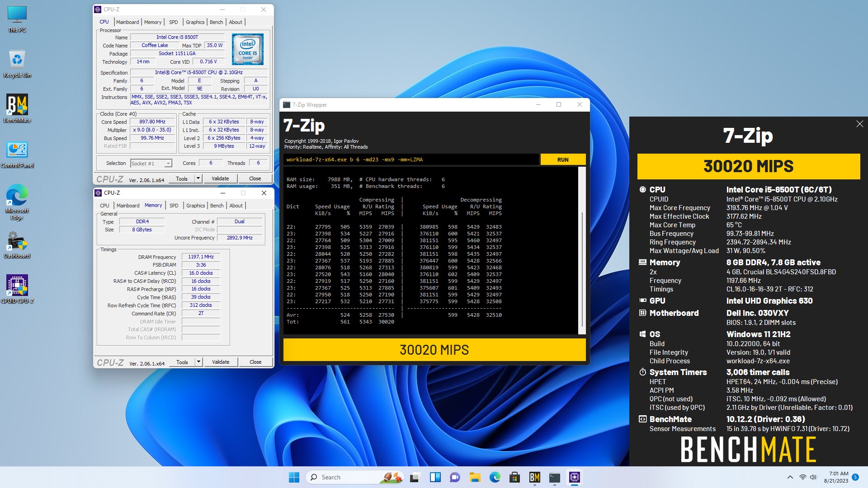This screenshot has width=868, height=488.
Task: Open Widgets icon on the taskbar
Action: [x=435, y=477]
